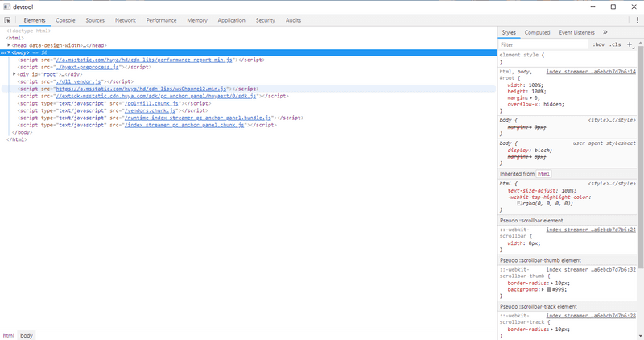The image size is (644, 340).
Task: Expand the head data-design-width node
Action: 9,45
